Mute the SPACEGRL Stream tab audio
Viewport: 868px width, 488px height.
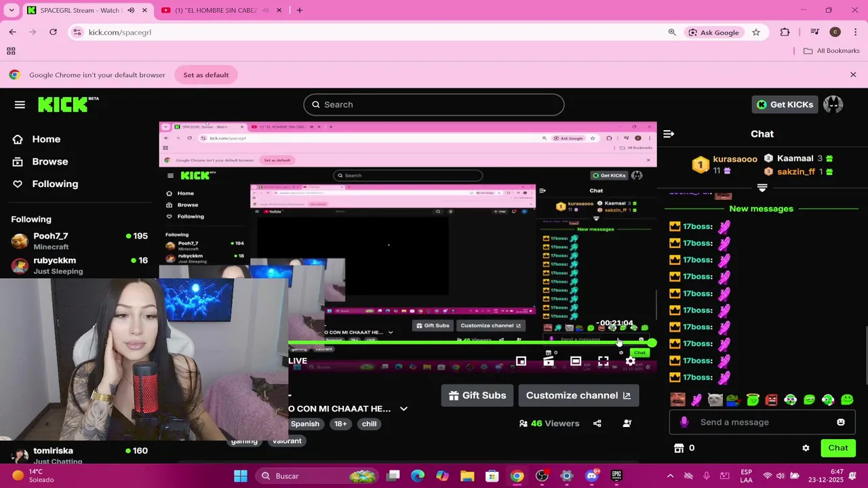131,10
